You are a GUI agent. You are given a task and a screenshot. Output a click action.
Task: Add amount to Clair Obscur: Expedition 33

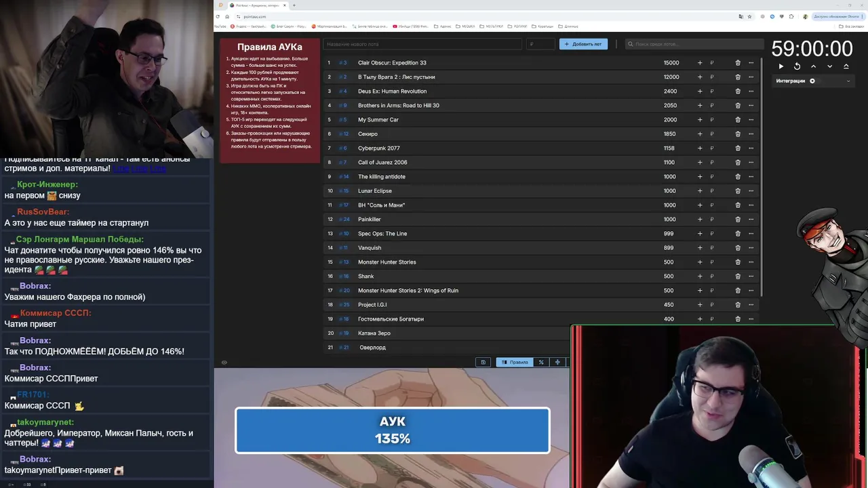coord(700,63)
